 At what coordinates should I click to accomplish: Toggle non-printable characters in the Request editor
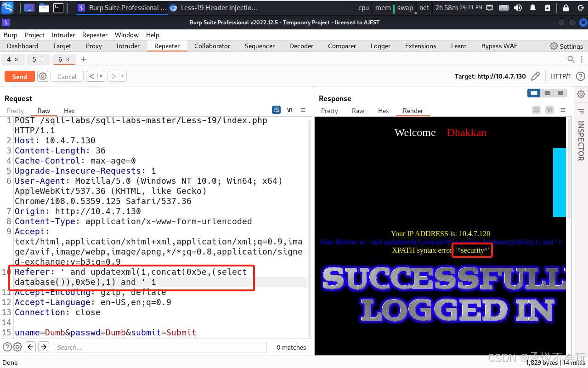click(x=290, y=110)
